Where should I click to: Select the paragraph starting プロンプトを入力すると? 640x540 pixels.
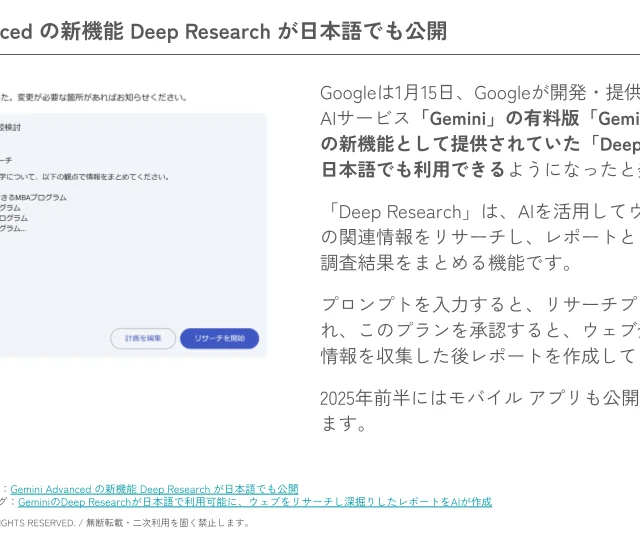(x=480, y=329)
